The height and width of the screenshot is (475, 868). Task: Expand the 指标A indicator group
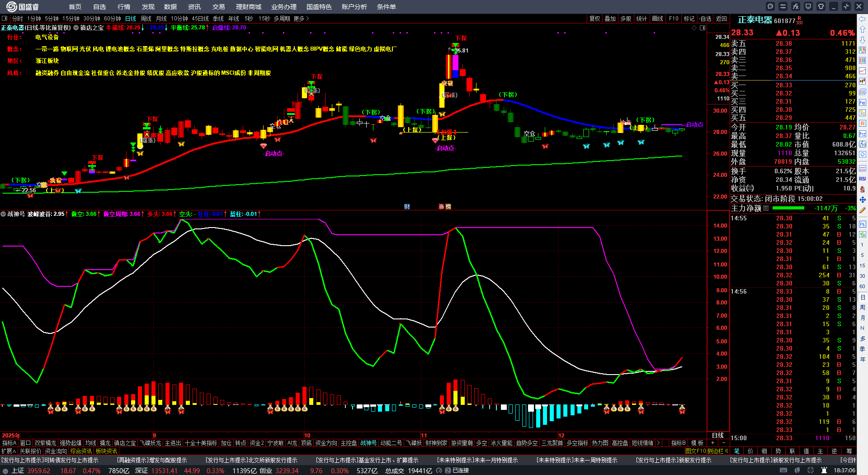(x=9, y=443)
